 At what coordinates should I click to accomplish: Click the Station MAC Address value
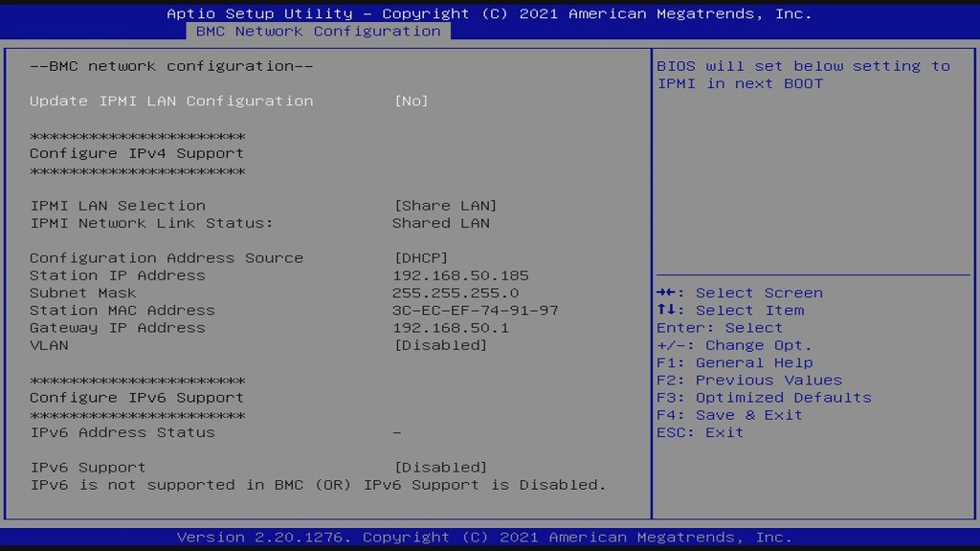[x=475, y=310]
